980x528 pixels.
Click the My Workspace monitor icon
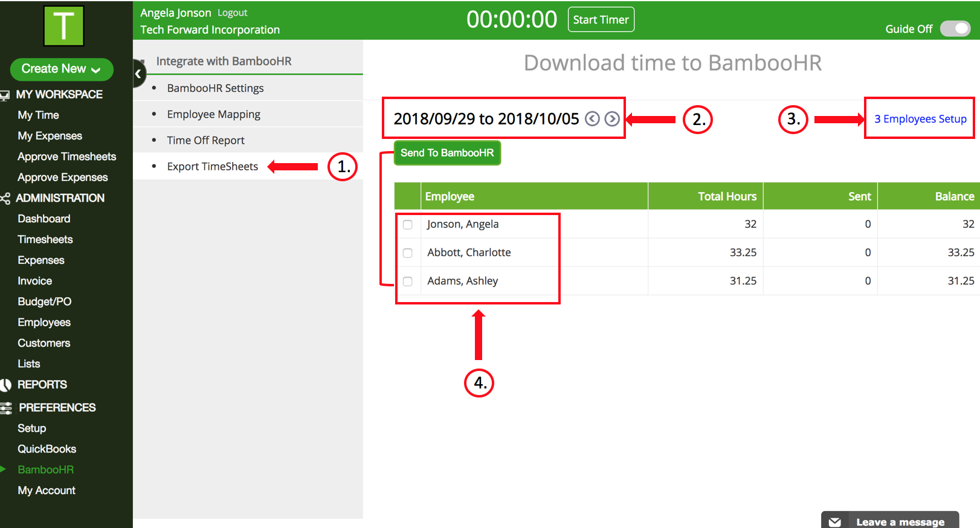click(x=5, y=95)
